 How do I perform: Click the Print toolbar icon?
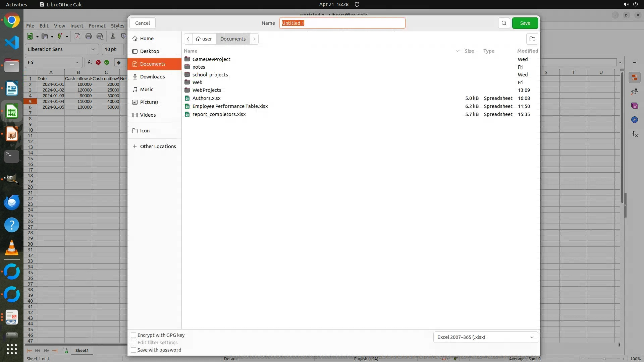(89, 37)
